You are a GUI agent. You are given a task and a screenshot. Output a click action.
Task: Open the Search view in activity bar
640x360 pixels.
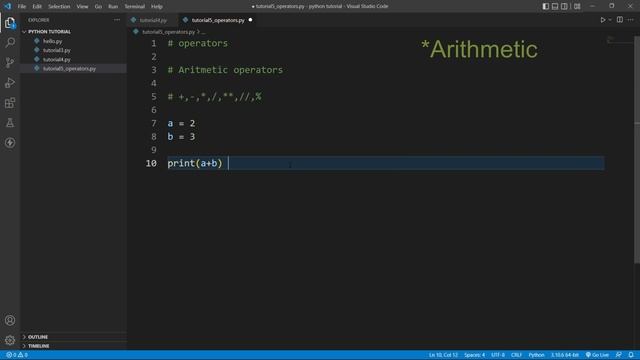pyautogui.click(x=10, y=42)
